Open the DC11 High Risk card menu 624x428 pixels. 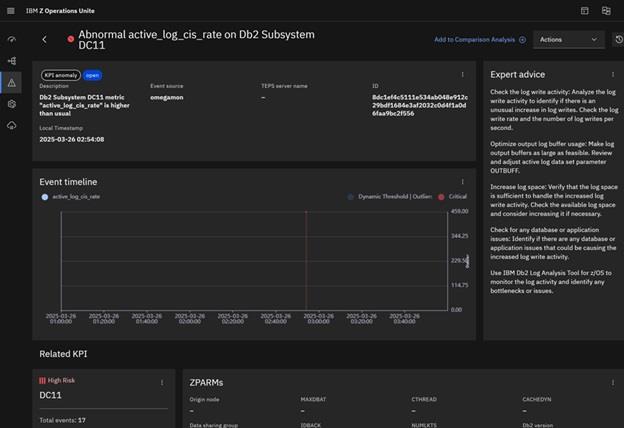pos(162,382)
